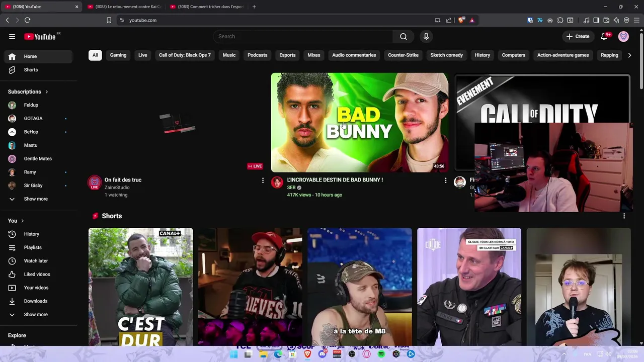Show more subscriptions
644x362 pixels.
pos(38,199)
